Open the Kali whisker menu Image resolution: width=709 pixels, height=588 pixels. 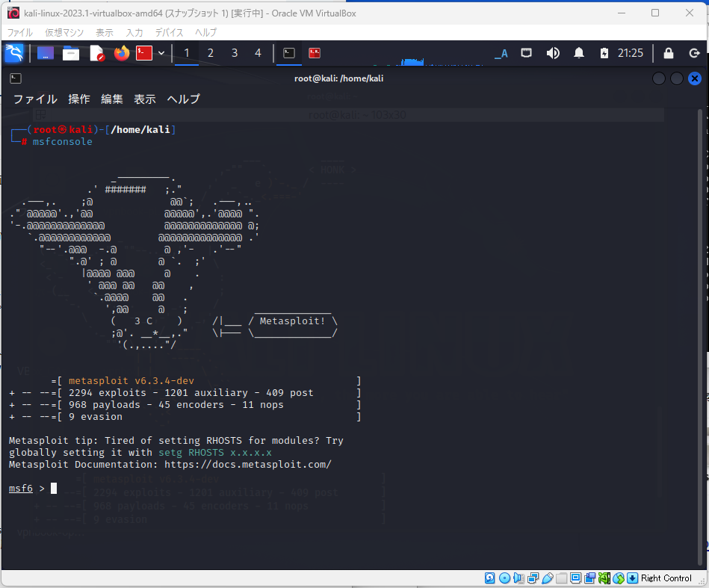pos(15,53)
